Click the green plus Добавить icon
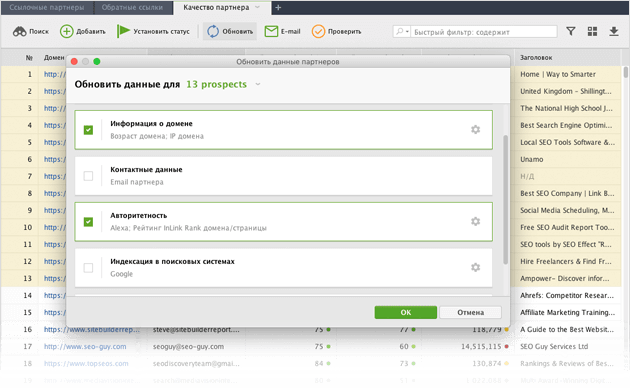 tap(66, 31)
